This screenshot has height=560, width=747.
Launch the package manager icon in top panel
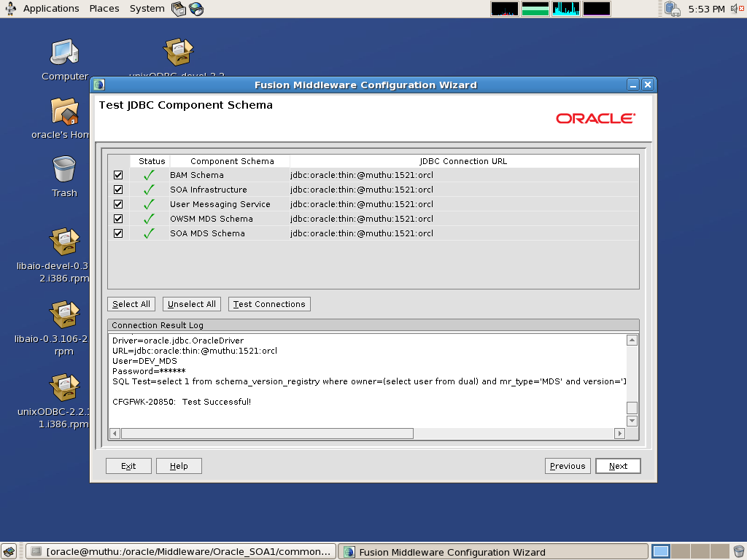point(179,9)
